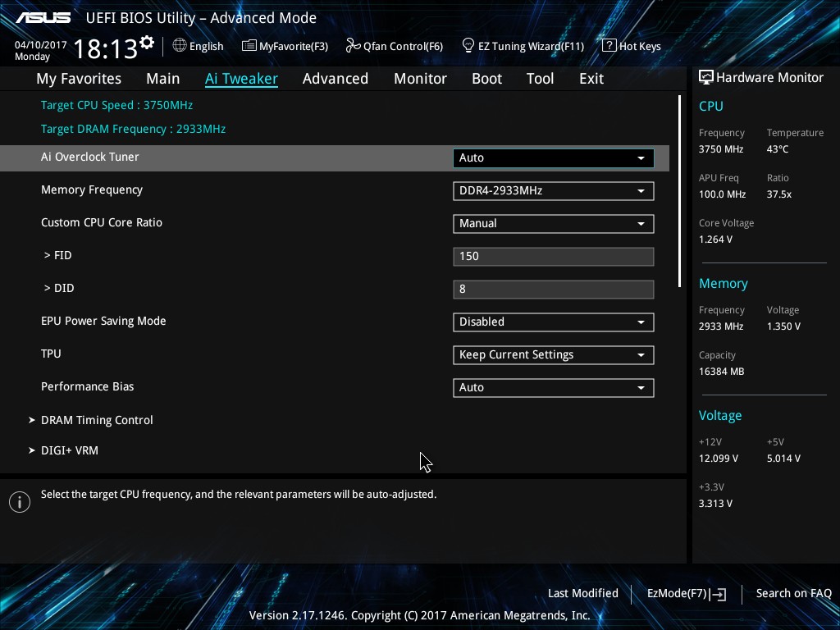Click EzMode(F7) button
Viewport: 840px width, 630px height.
(x=687, y=594)
